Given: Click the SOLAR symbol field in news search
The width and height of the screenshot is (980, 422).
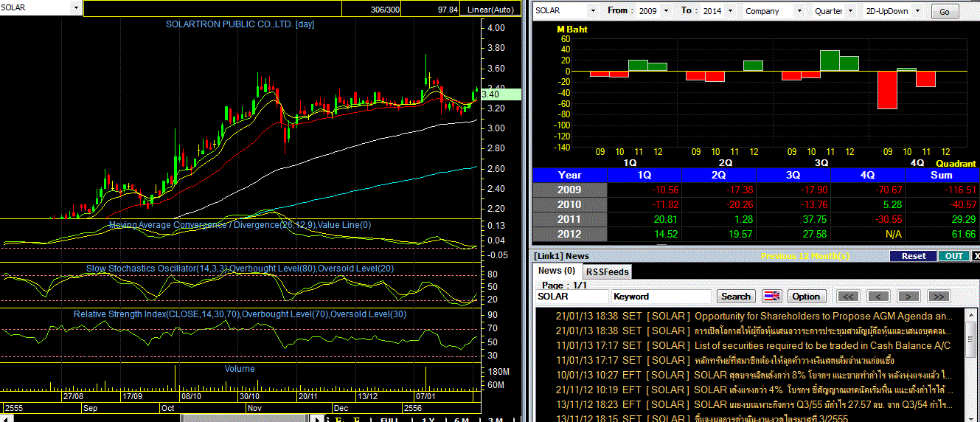Looking at the screenshot, I should pos(572,296).
